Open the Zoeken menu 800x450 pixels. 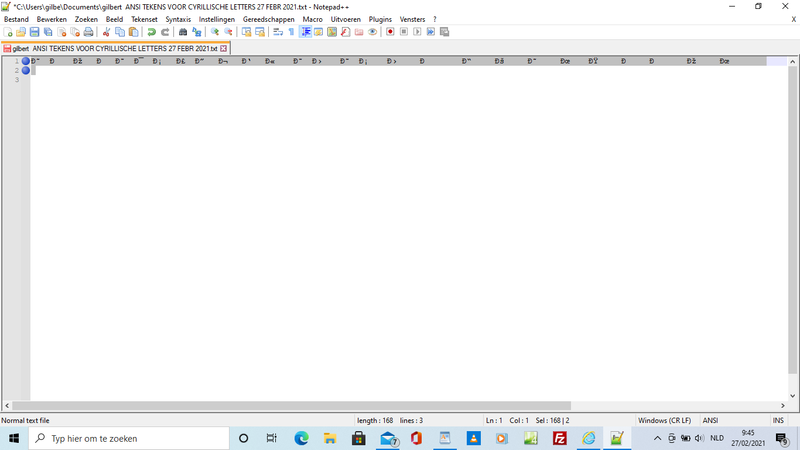pos(86,19)
